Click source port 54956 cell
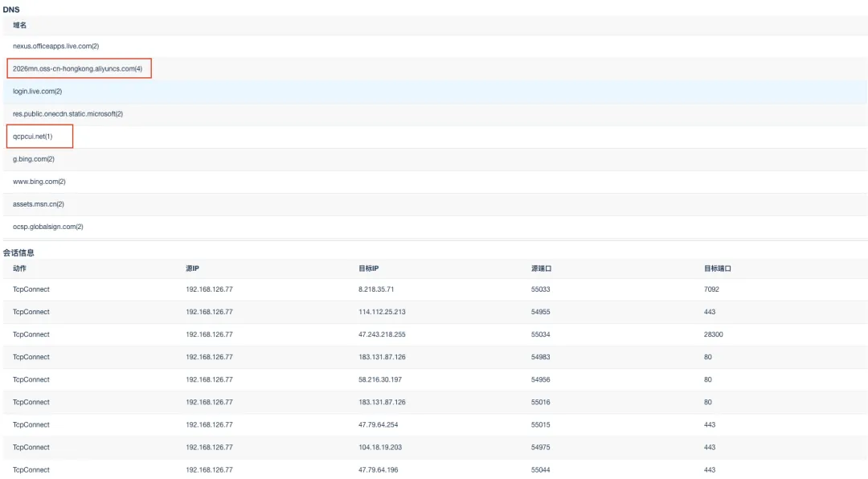The width and height of the screenshot is (868, 479). tap(541, 380)
